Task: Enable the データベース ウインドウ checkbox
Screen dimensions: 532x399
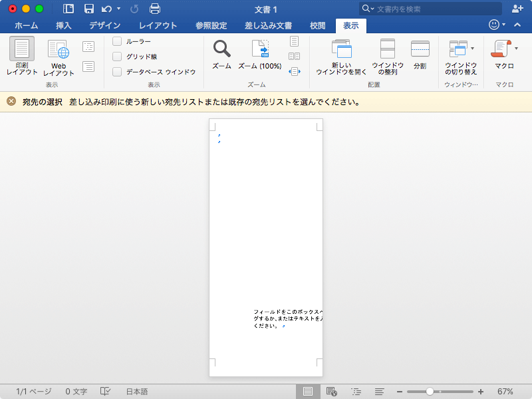Action: pos(117,72)
